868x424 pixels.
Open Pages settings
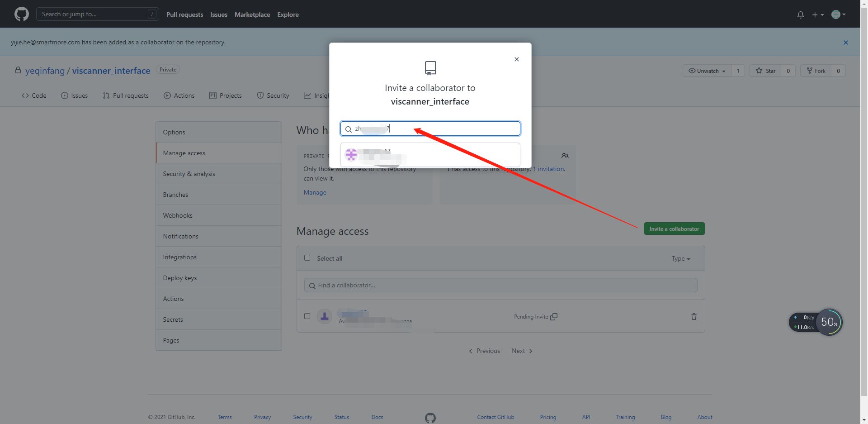[x=219, y=340]
